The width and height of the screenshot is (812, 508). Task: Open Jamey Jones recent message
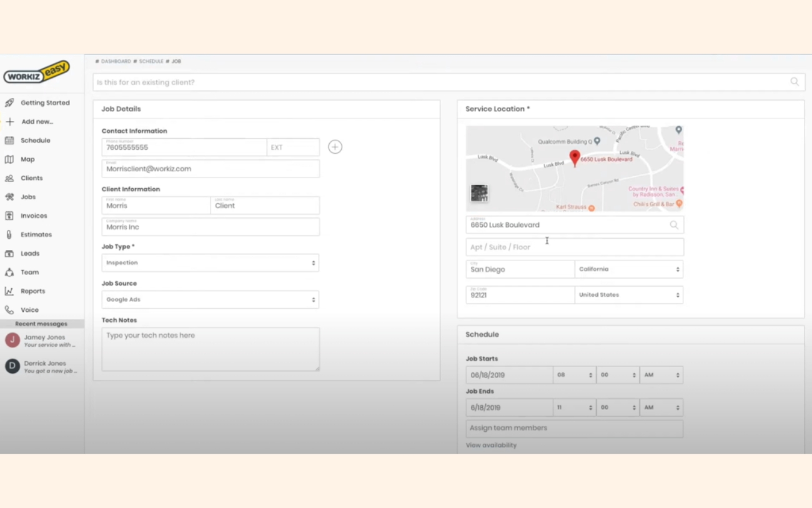[x=42, y=341]
